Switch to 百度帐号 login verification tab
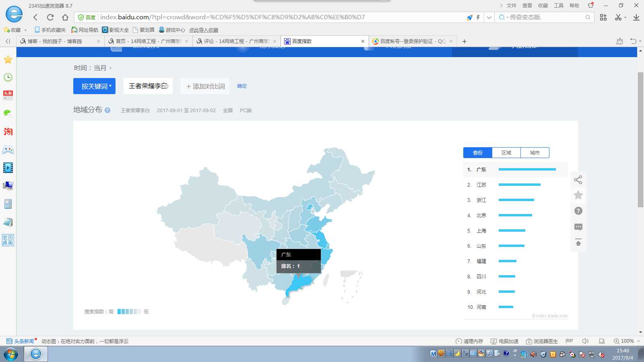 pos(413,41)
